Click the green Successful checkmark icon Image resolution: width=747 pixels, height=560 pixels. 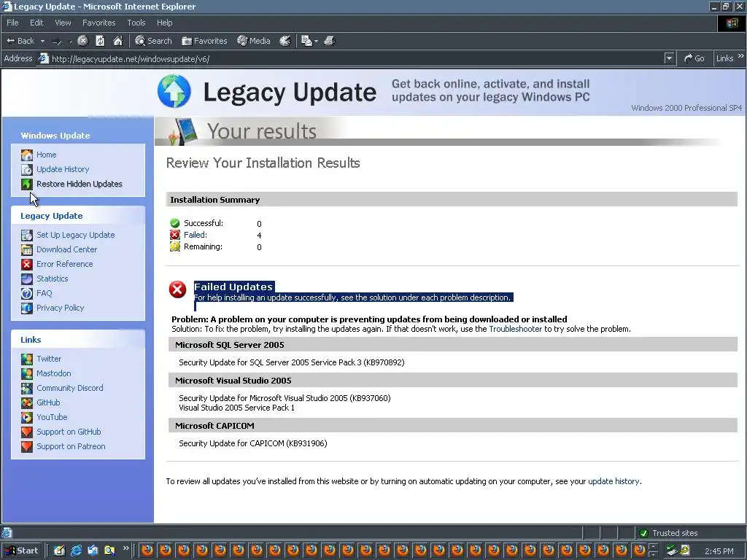coord(175,223)
